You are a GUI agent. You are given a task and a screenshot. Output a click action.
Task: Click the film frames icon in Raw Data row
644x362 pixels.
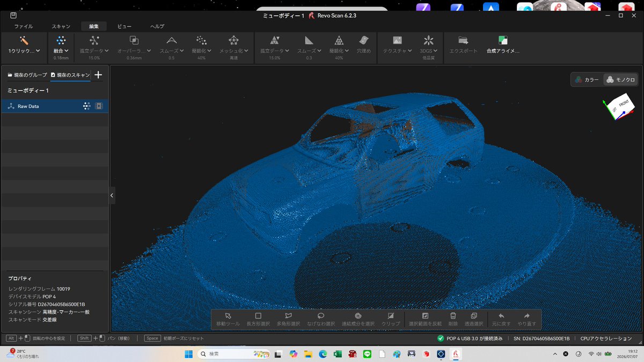[x=99, y=106]
